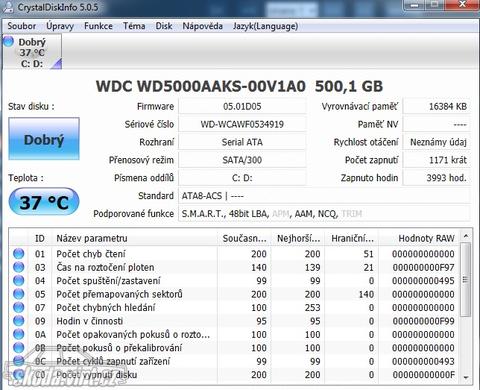Click the 37 °C temperature button
The width and height of the screenshot is (480, 390).
(44, 202)
